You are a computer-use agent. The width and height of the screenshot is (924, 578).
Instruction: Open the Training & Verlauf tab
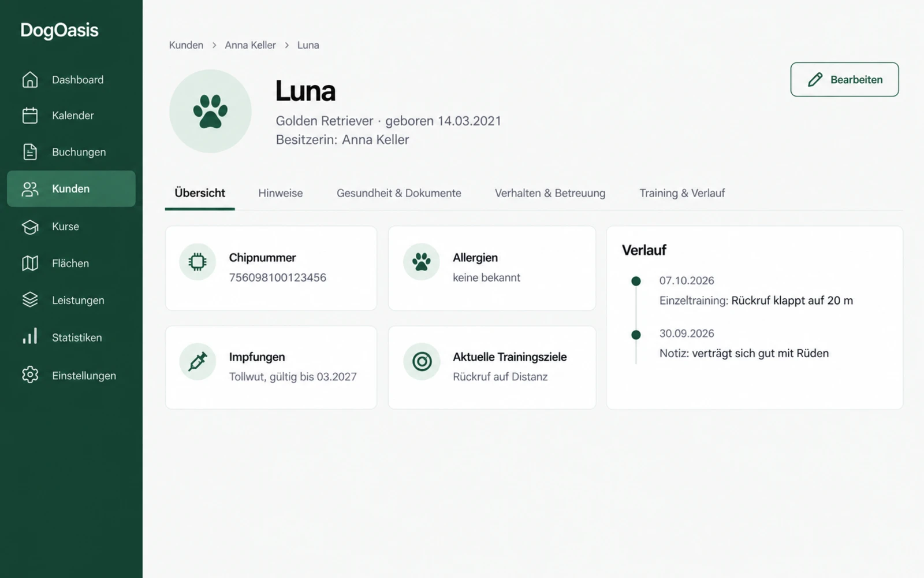coord(682,193)
